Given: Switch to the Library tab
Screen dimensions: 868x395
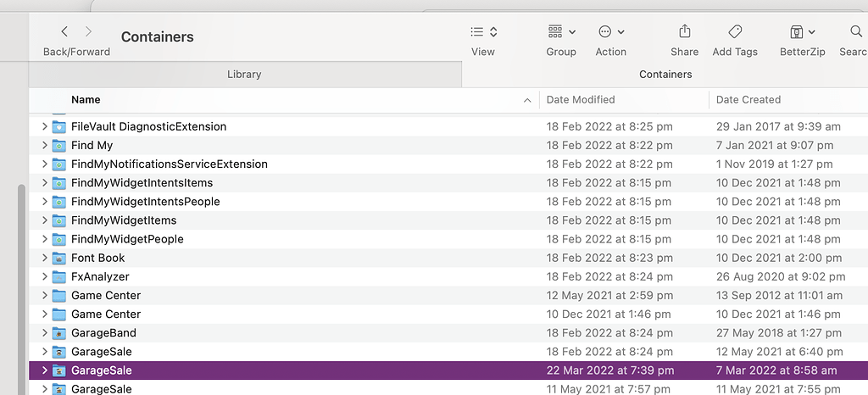Looking at the screenshot, I should tap(244, 75).
